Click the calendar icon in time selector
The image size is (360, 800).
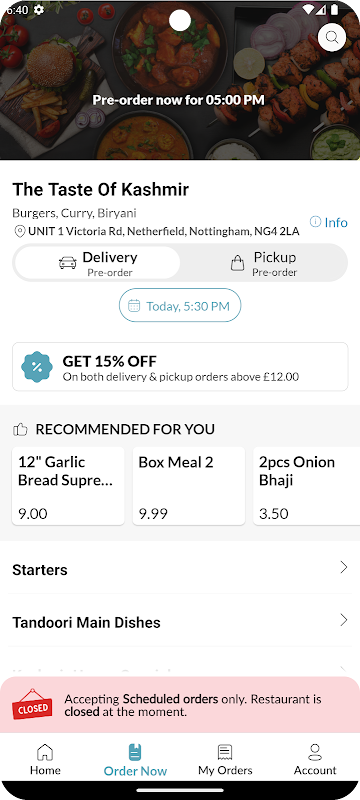click(x=134, y=306)
